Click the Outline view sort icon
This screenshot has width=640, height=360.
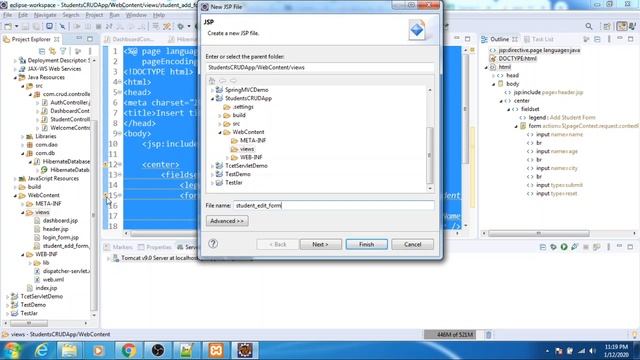pyautogui.click(x=587, y=39)
